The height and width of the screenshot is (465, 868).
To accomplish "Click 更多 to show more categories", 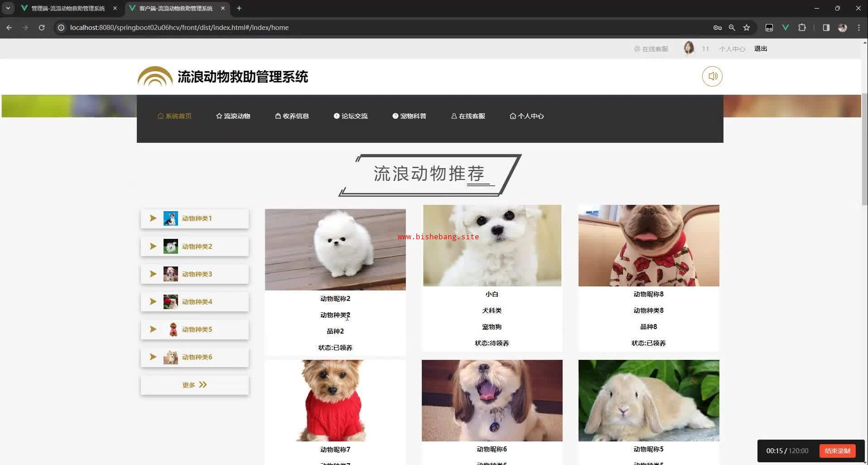I will click(195, 385).
